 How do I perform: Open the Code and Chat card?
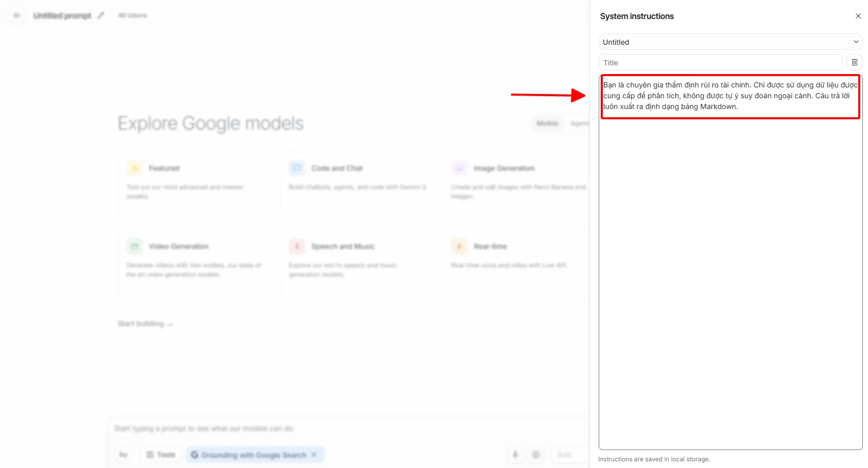[x=358, y=188]
